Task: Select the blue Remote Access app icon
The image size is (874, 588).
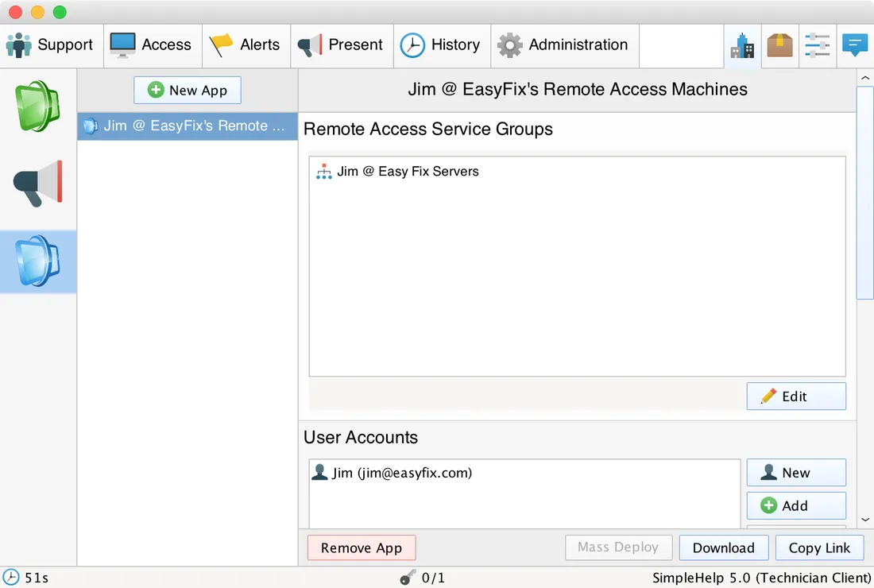Action: tap(37, 261)
